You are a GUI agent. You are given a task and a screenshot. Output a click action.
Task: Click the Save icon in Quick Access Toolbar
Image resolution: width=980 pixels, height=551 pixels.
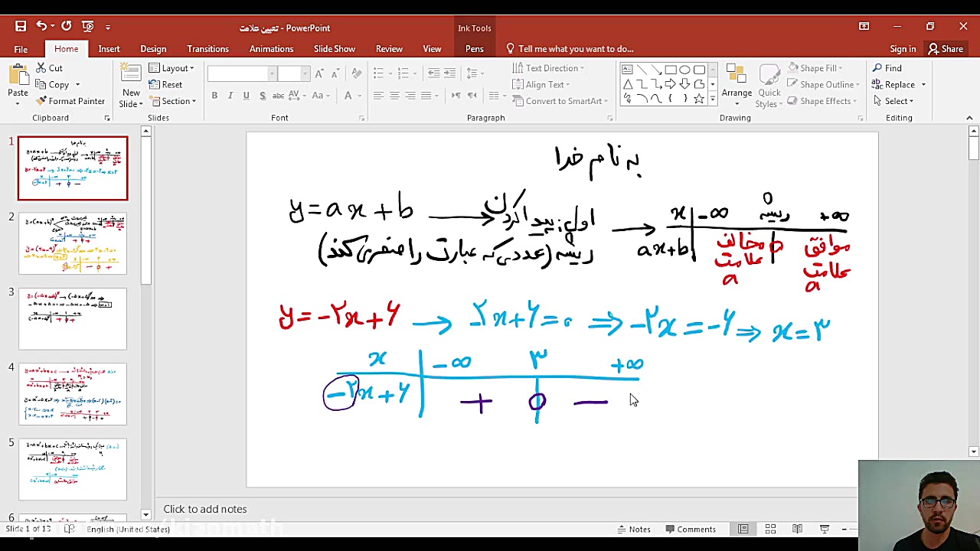click(21, 27)
